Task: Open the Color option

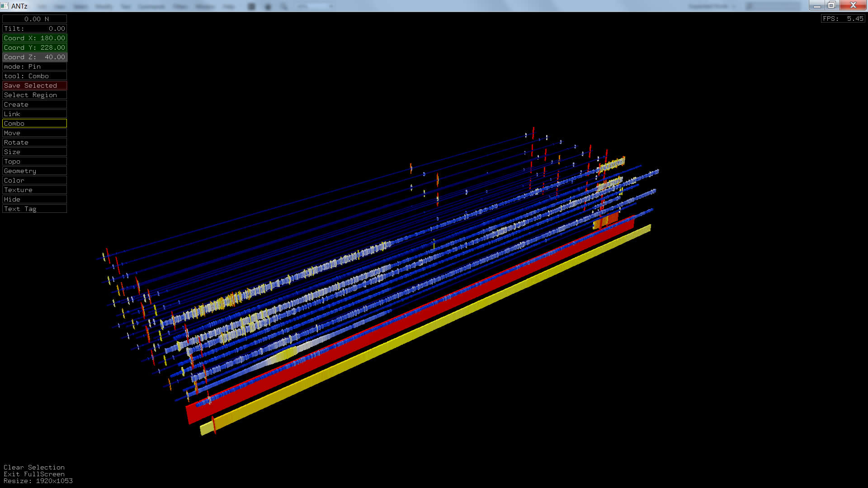Action: click(34, 180)
